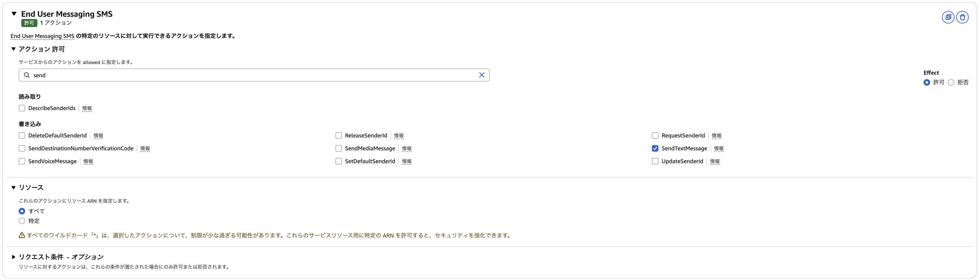Image resolution: width=980 pixels, height=280 pixels.
Task: Check the DeleteDefaultSenderId checkbox
Action: [x=22, y=135]
